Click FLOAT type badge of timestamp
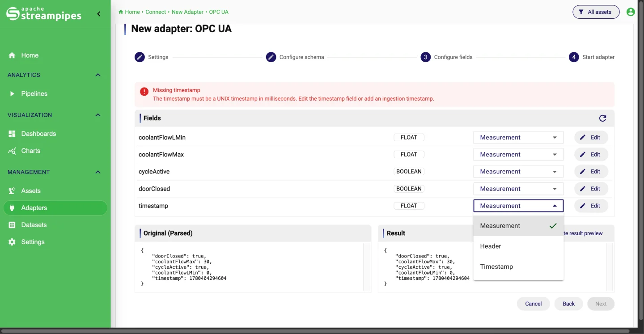 click(409, 206)
